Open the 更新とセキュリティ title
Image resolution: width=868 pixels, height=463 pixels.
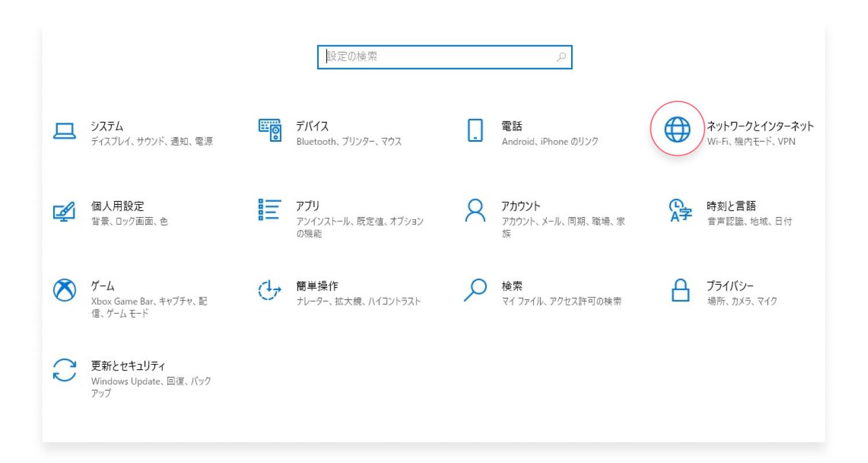click(x=128, y=366)
